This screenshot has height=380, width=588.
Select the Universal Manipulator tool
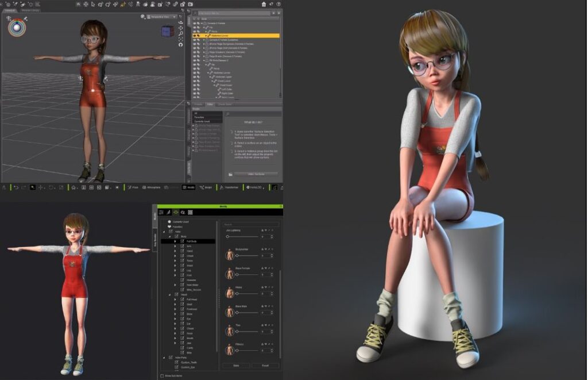(x=86, y=5)
